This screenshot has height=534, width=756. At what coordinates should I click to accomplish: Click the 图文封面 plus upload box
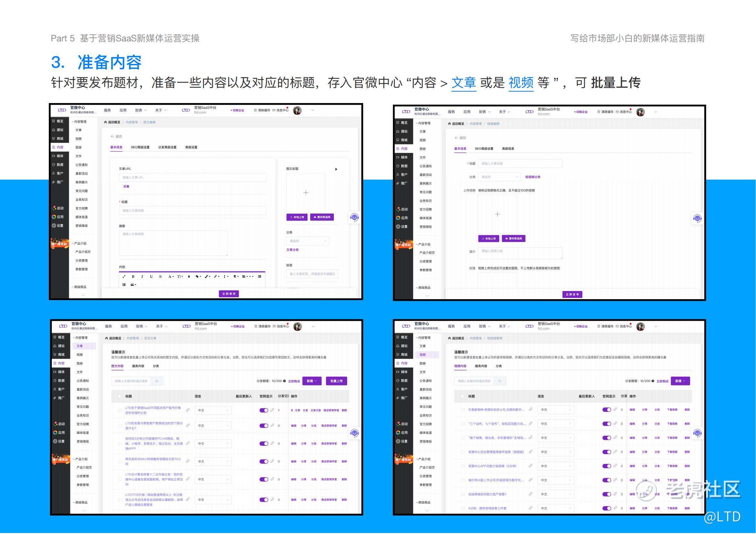click(x=306, y=193)
